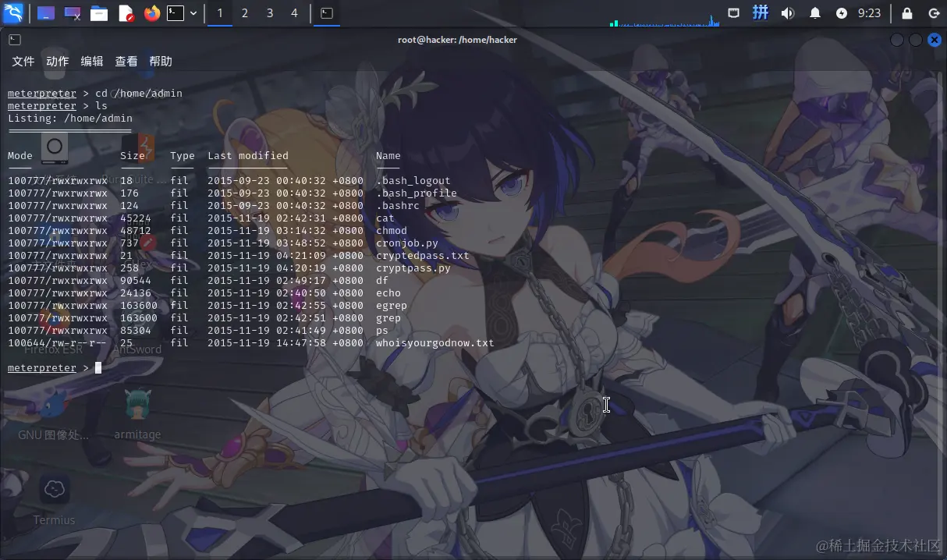Switch to workspace 1
Screen dimensions: 947x560
point(220,13)
